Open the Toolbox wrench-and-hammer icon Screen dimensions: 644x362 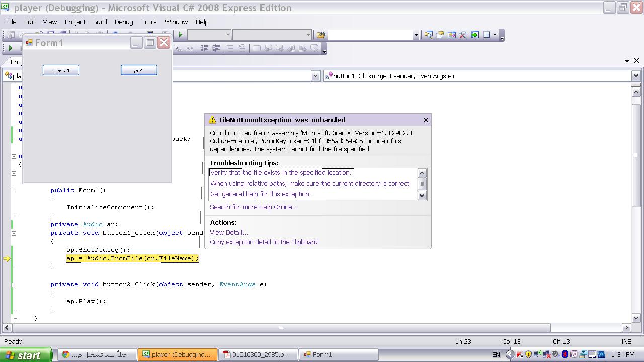[x=463, y=35]
